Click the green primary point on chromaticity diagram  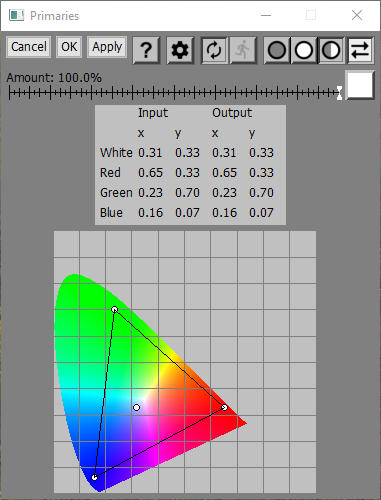[x=114, y=310]
